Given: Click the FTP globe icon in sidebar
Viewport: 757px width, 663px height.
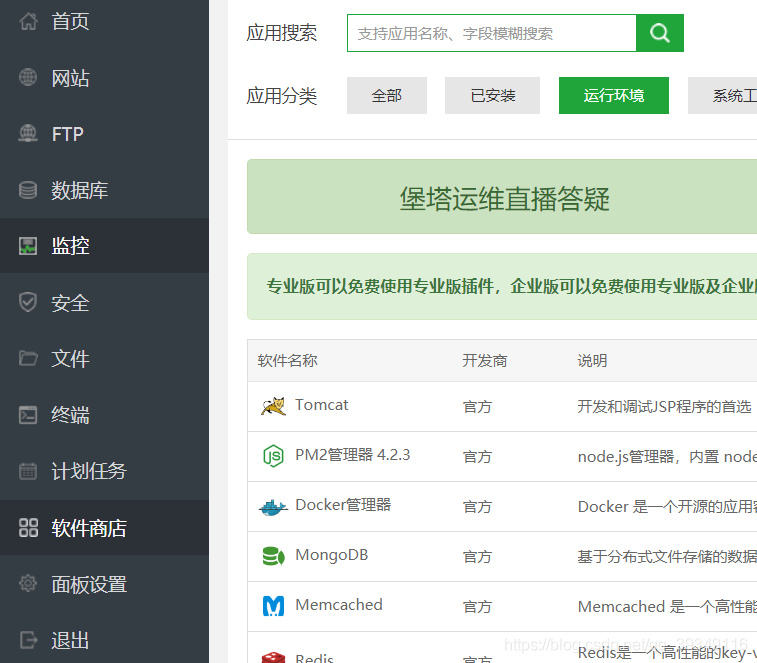Looking at the screenshot, I should 28,133.
